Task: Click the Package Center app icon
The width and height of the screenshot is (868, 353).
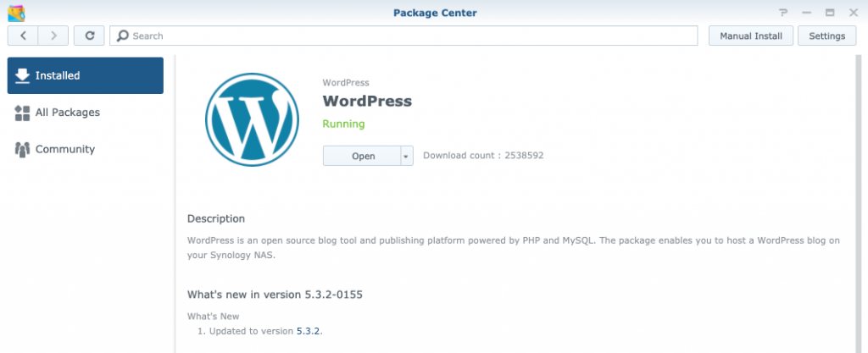Action: [16, 13]
